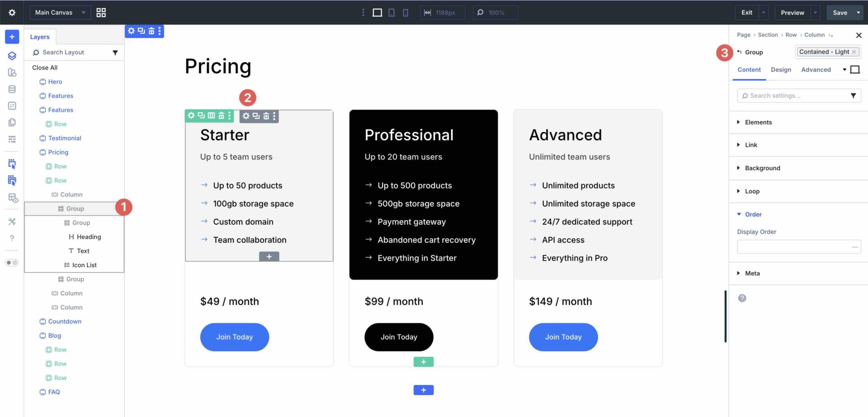Click the help question mark icon
Screen dimensions: 868x417
pos(12,238)
